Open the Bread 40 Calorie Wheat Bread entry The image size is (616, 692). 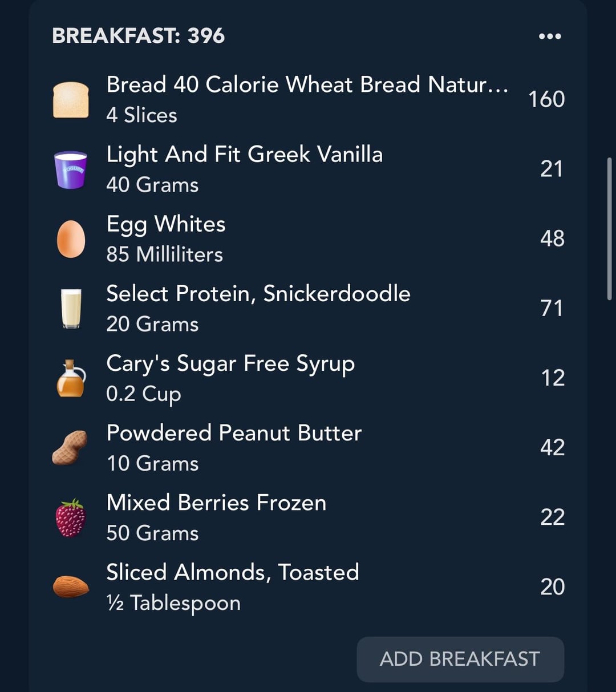[308, 99]
